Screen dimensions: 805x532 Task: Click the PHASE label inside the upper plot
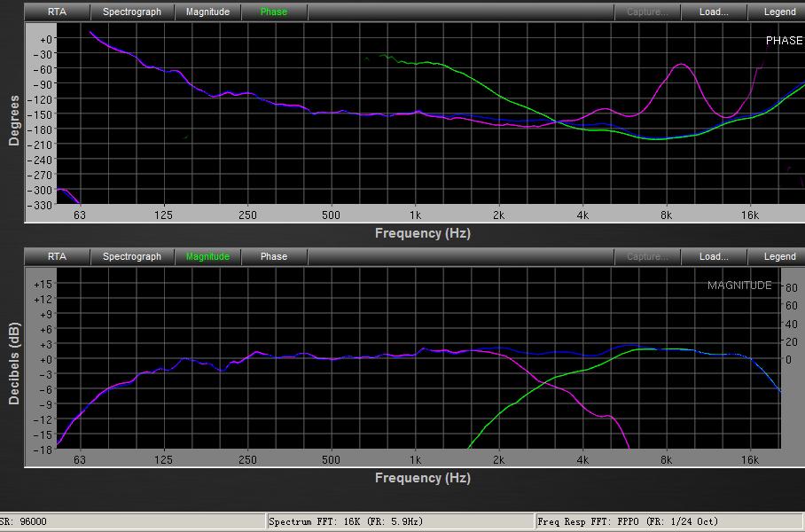click(x=784, y=41)
